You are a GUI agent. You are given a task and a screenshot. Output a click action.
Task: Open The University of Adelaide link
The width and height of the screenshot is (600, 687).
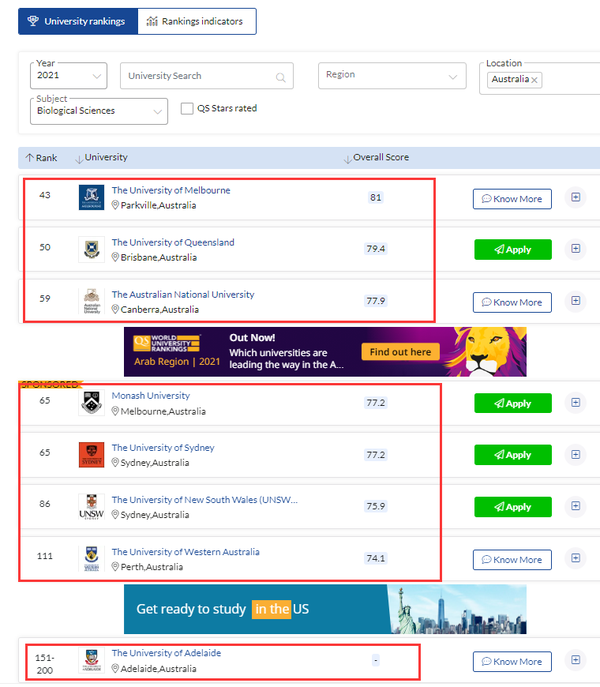click(166, 653)
